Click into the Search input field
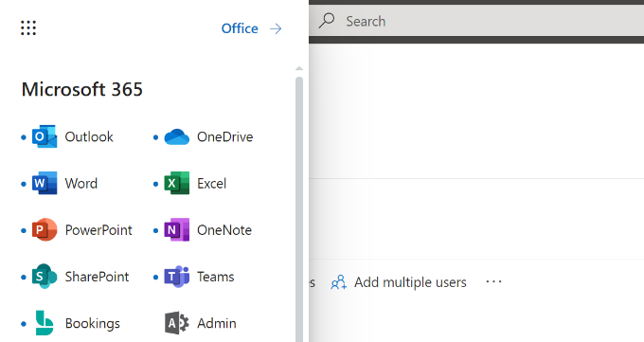644x342 pixels. click(x=476, y=21)
